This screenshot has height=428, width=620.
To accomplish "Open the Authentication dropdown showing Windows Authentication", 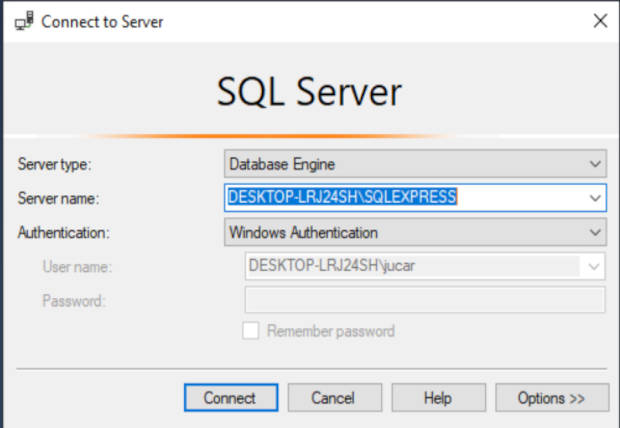I will tap(415, 232).
